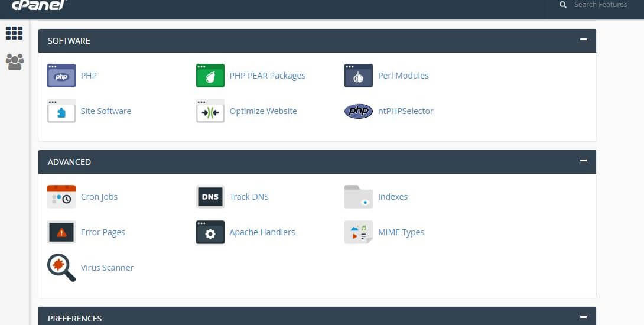Collapse the Advanced section

583,161
